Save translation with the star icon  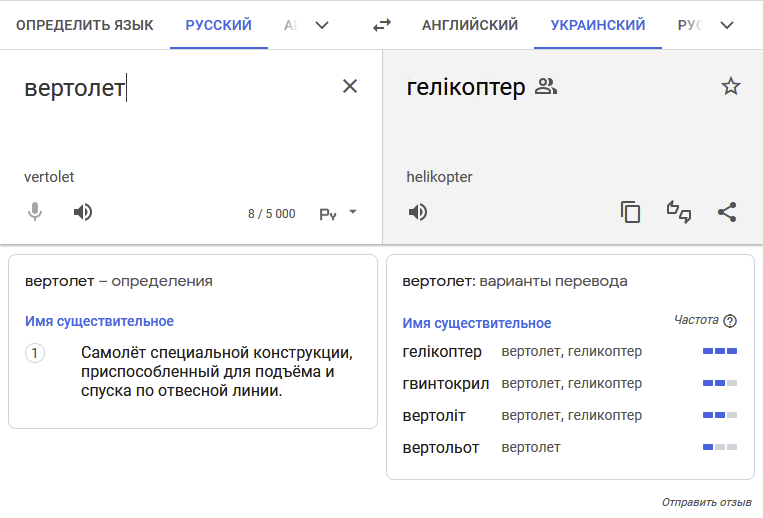pos(731,87)
